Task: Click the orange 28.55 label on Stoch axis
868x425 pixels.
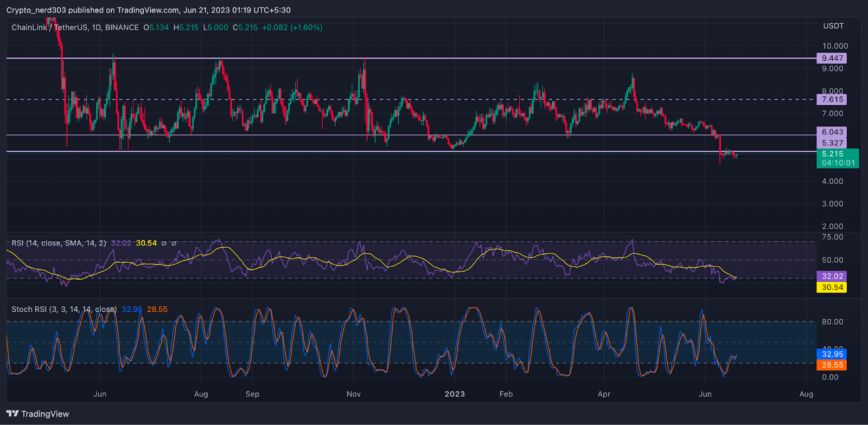Action: tap(832, 365)
